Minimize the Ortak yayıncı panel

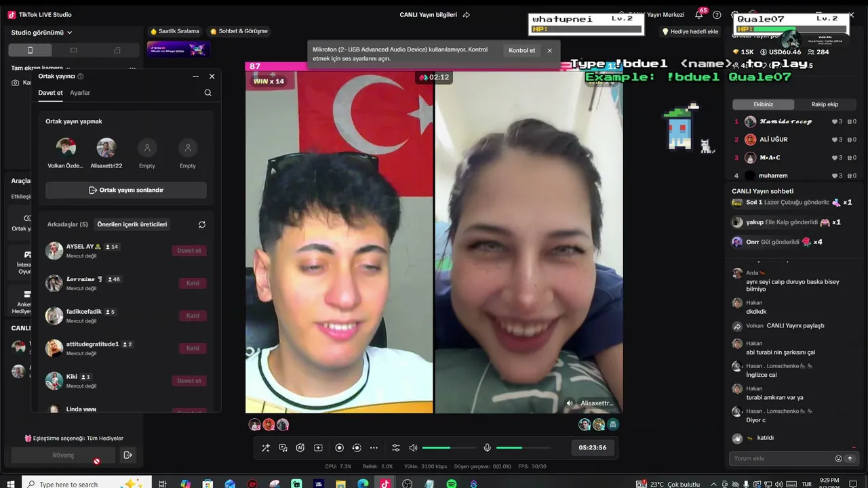[x=196, y=77]
